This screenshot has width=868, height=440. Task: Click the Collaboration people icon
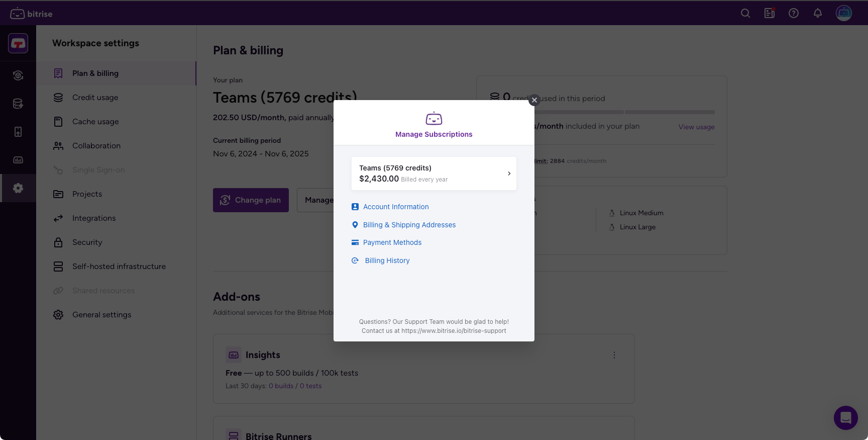tap(58, 146)
